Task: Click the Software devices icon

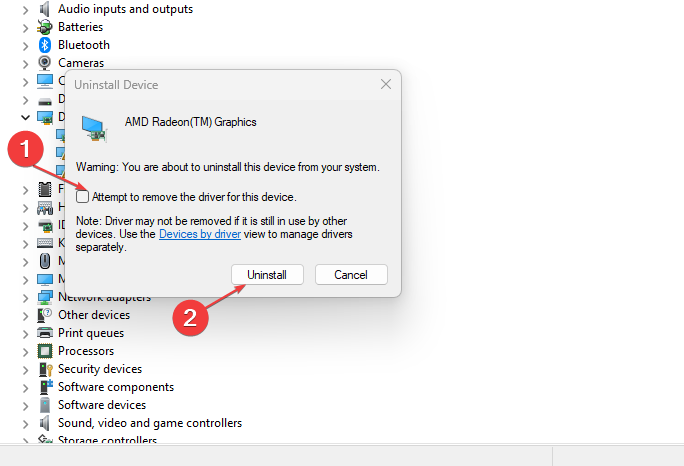Action: pos(44,405)
